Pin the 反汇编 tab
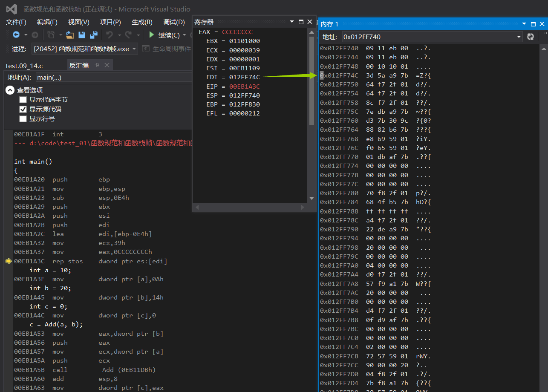Image resolution: width=548 pixels, height=392 pixels. pos(97,65)
